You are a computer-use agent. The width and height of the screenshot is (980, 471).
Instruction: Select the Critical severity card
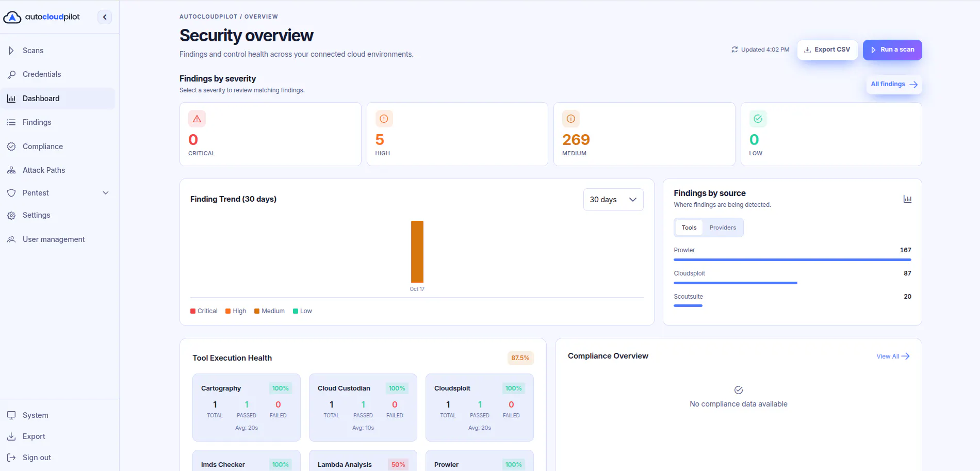(x=270, y=134)
